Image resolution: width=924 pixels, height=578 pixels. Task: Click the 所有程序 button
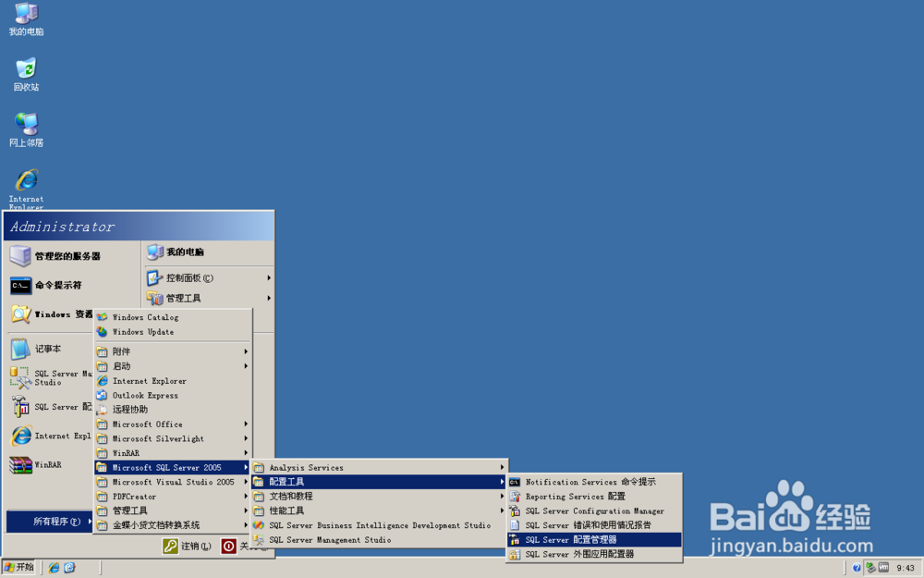tap(50, 522)
